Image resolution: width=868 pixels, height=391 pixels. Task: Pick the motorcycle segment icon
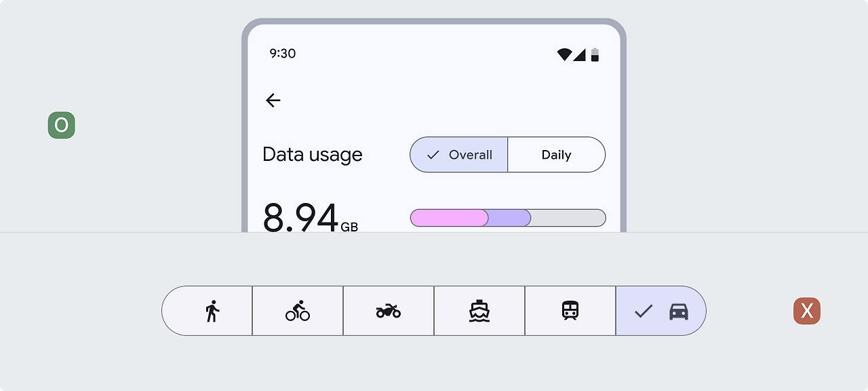[389, 311]
